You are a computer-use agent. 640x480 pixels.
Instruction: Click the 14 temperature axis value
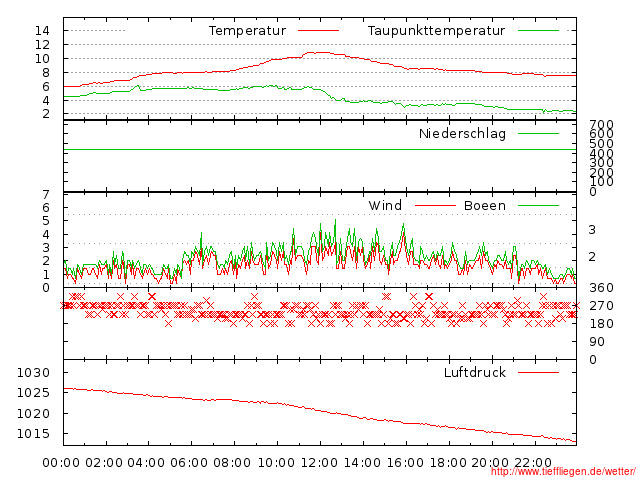(x=42, y=31)
